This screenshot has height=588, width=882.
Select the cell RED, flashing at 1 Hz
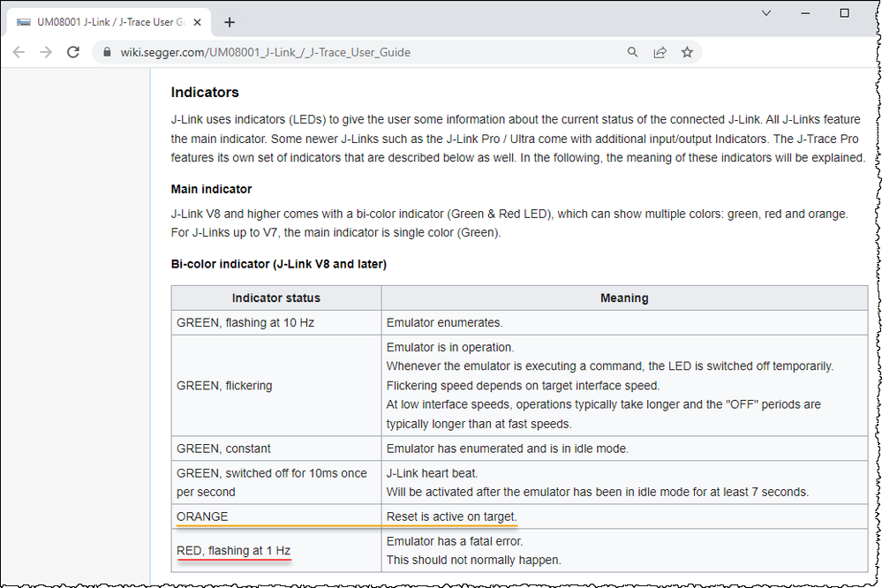point(276,550)
